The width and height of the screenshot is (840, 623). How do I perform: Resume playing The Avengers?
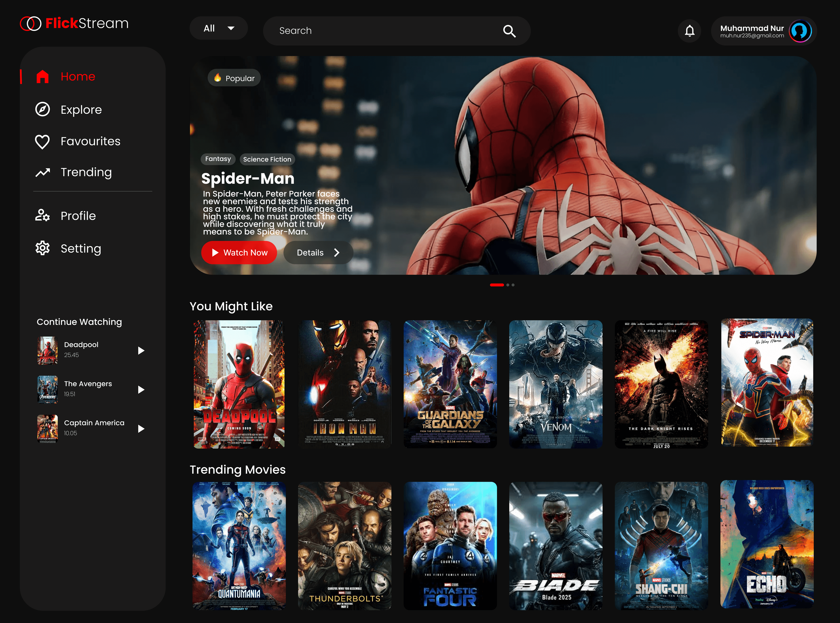141,390
